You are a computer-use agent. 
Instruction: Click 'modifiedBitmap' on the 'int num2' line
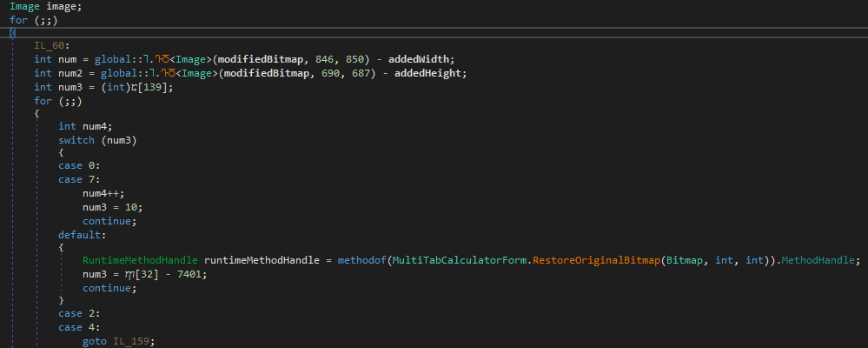pos(267,73)
